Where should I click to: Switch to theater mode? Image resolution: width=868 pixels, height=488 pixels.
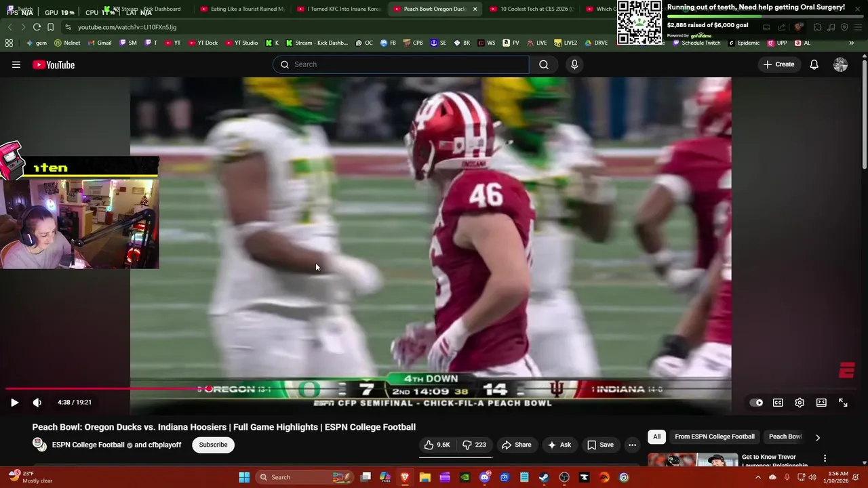(821, 403)
